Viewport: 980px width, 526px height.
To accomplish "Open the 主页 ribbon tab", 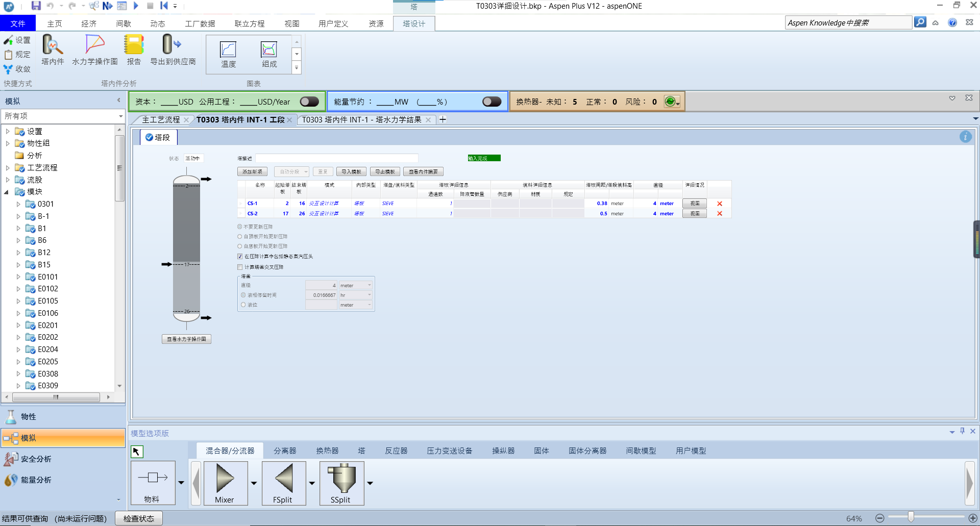I will click(55, 23).
